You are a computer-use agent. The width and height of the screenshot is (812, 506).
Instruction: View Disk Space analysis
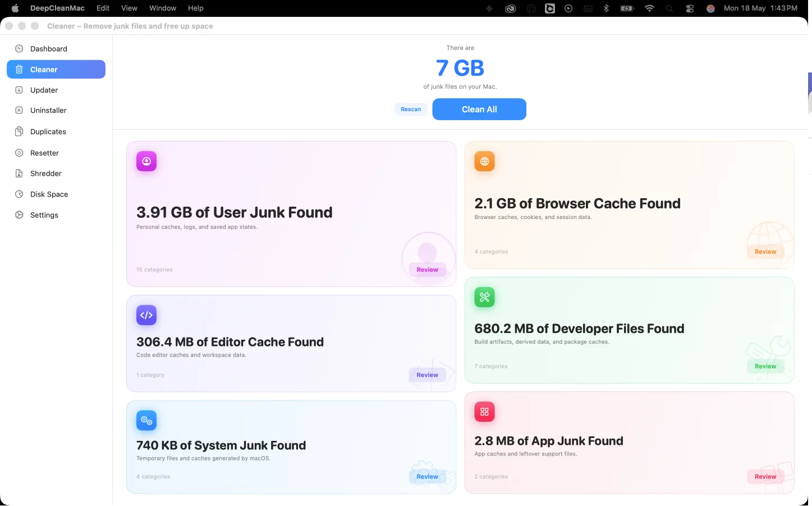(x=56, y=194)
